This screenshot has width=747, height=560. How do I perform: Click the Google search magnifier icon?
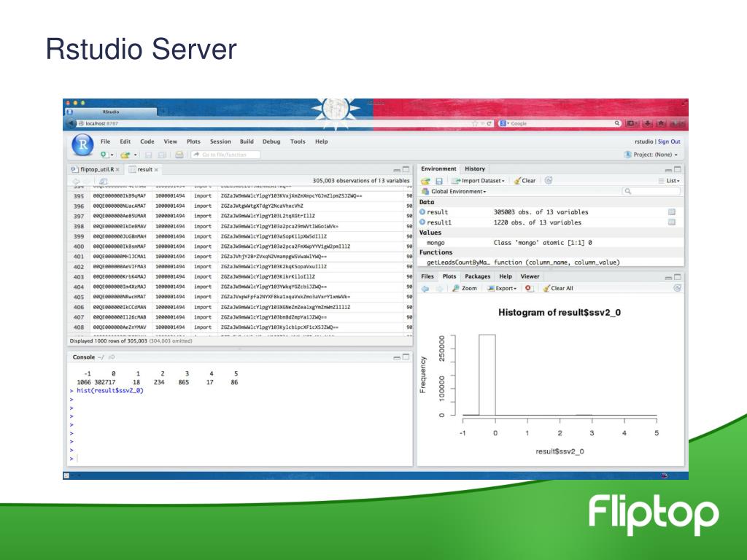617,123
